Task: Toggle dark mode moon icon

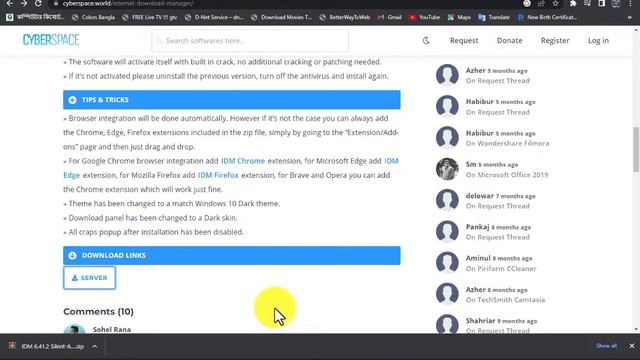Action: pyautogui.click(x=426, y=40)
